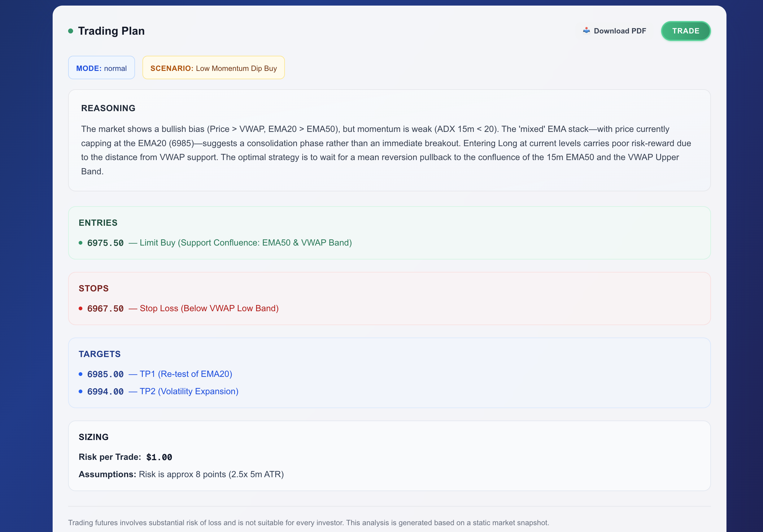The image size is (763, 532).
Task: Click the 6967.50 stop loss price
Action: tap(105, 308)
